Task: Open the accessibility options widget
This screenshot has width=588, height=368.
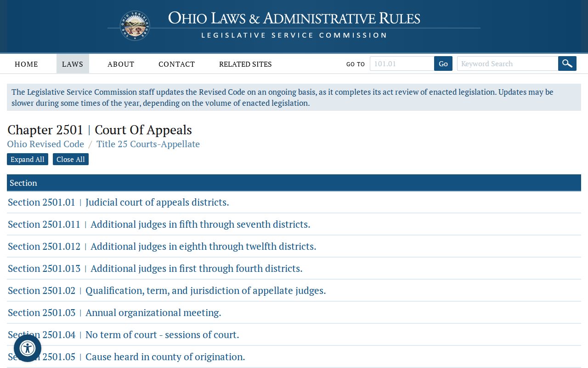Action: coord(28,348)
